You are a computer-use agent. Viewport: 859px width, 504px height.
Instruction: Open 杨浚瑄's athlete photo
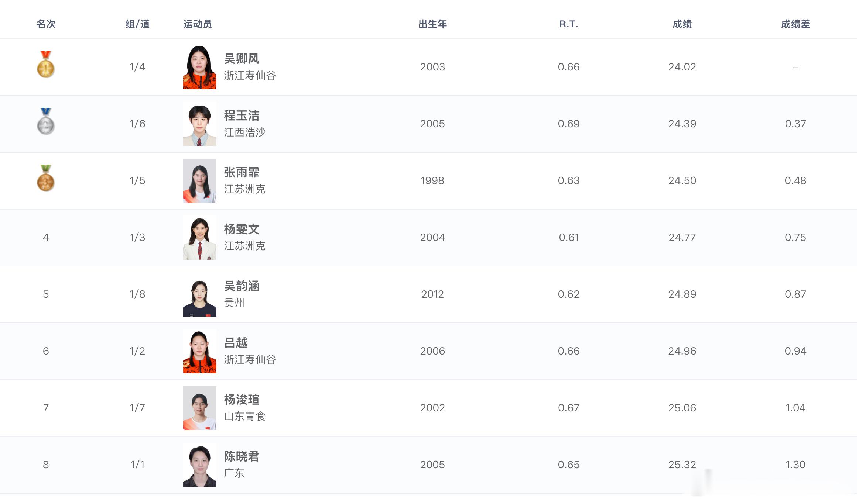point(200,408)
